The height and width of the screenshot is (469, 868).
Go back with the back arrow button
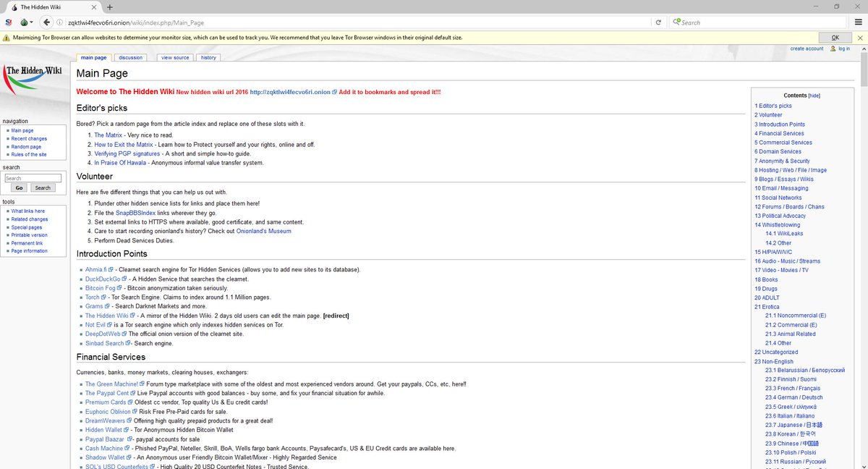coord(46,22)
